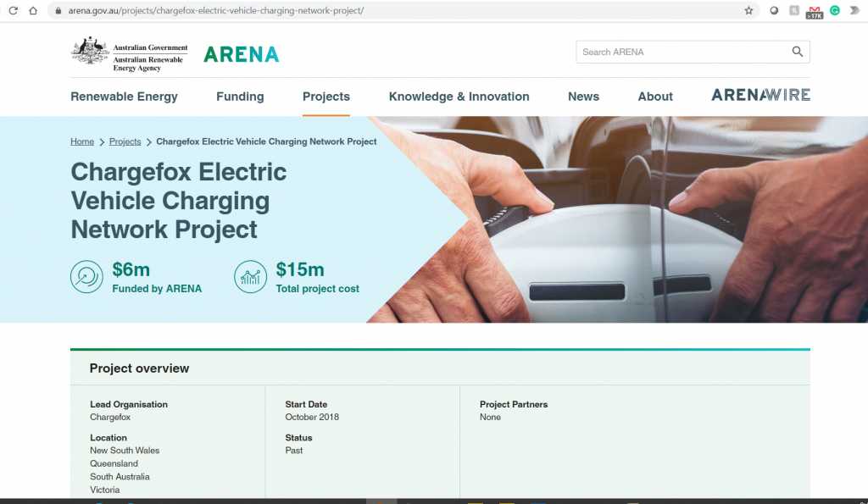Image resolution: width=868 pixels, height=504 pixels.
Task: Click the $15m total cost amount
Action: 300,269
